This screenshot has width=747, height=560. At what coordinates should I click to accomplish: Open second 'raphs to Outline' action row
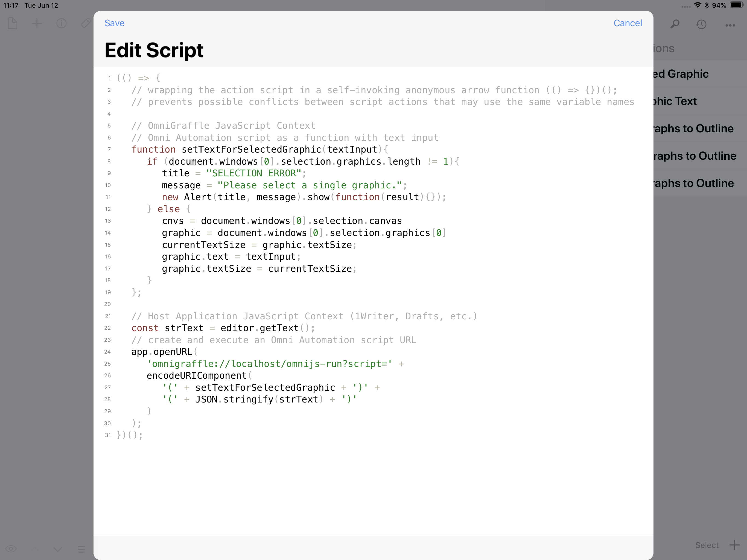point(700,156)
